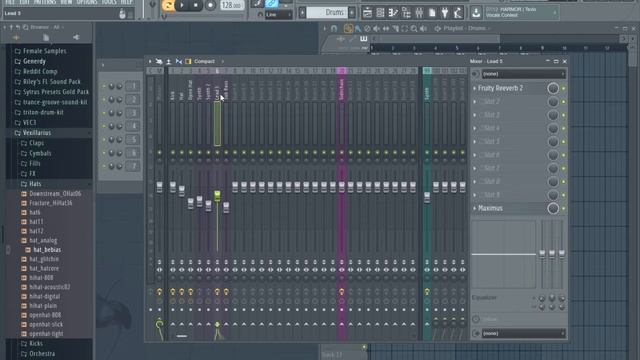Open the plugin picker plug icon
Image resolution: width=640 pixels, height=360 pixels.
point(445,13)
